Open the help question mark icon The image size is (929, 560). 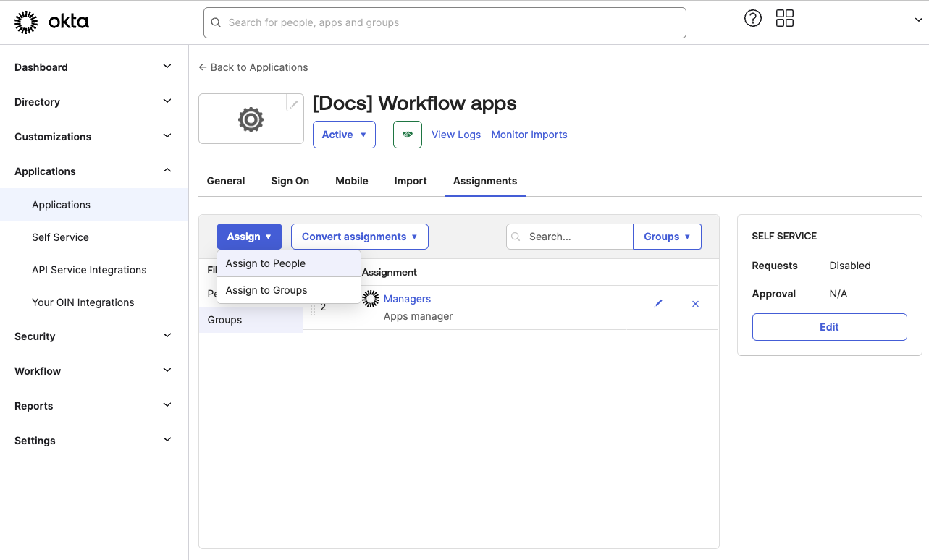[753, 19]
